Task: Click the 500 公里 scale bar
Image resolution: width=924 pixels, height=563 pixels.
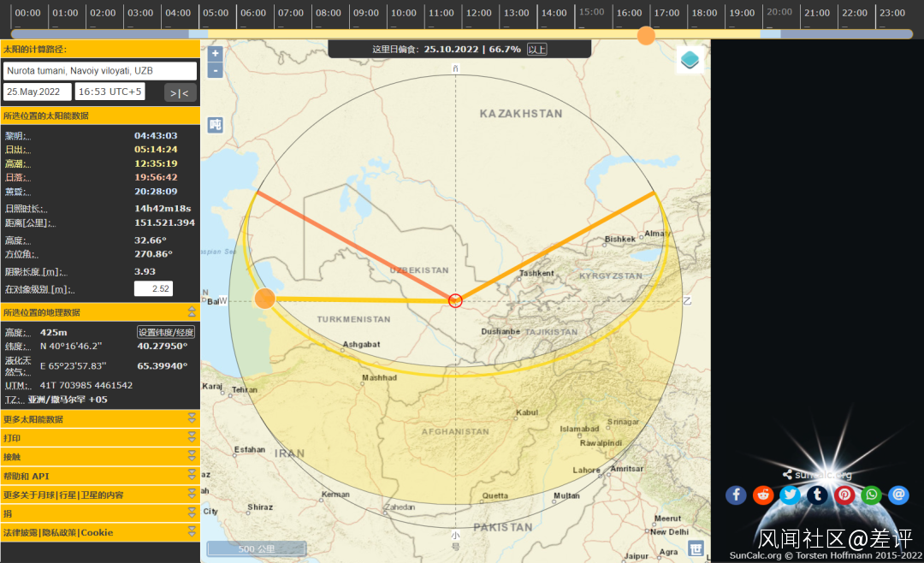Action: [257, 548]
